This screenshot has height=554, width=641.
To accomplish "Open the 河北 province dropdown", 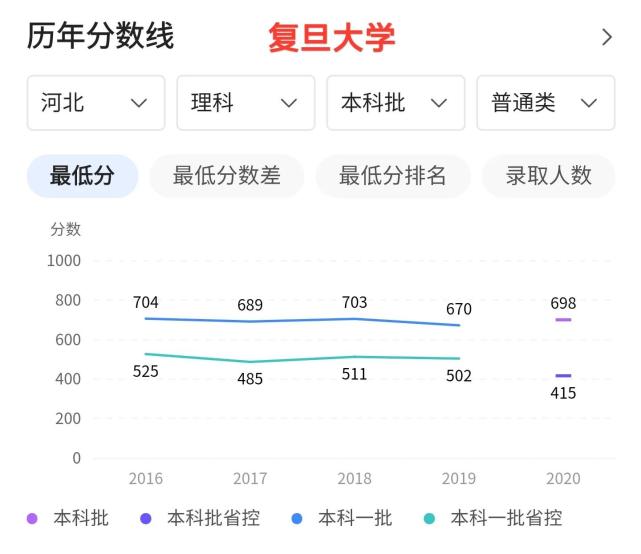I will click(96, 103).
